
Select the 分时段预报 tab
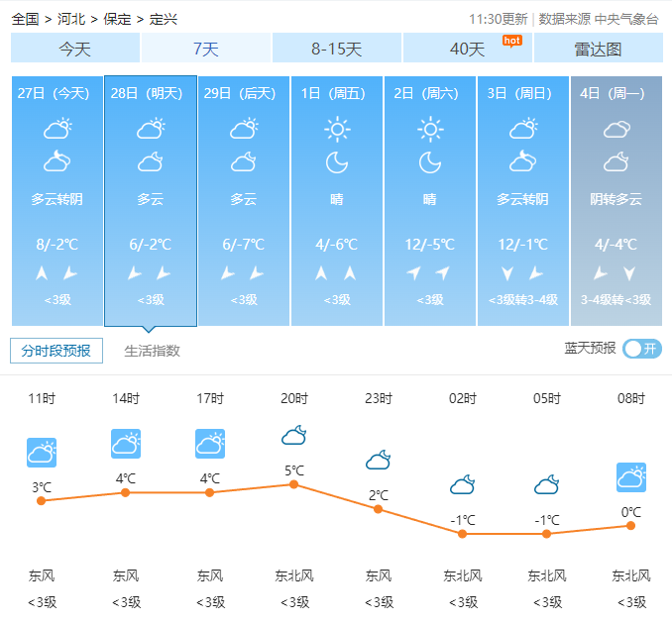[56, 351]
